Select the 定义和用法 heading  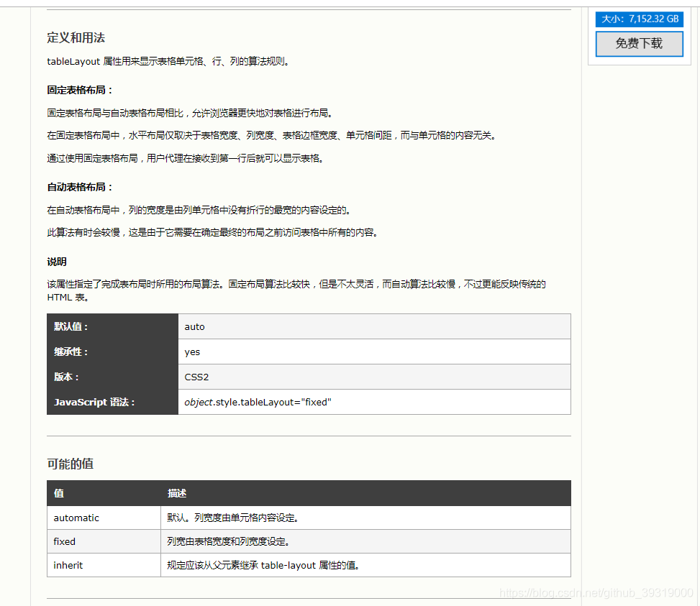coord(76,38)
